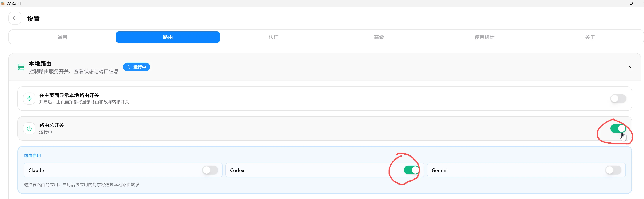This screenshot has height=199, width=644.
Task: Click the Gemini label
Action: [439, 170]
